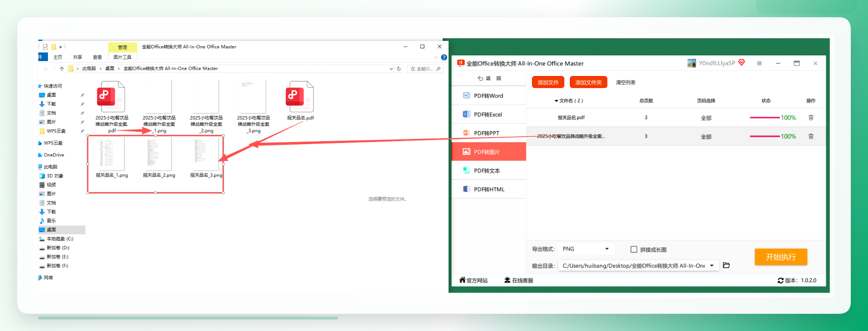This screenshot has width=868, height=331.
Task: Open the 官方网站 link
Action: (474, 280)
